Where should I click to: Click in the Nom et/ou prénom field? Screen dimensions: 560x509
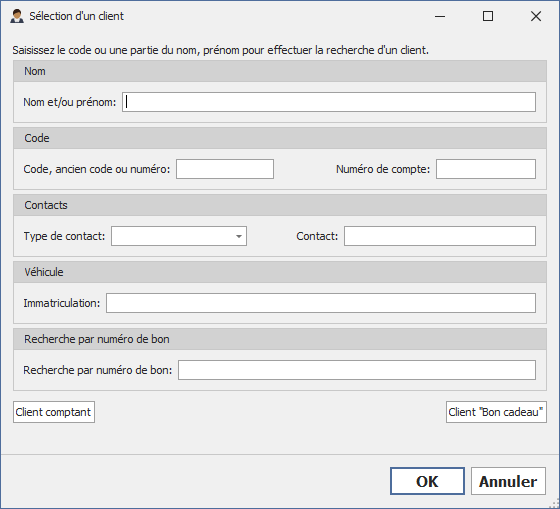click(329, 102)
